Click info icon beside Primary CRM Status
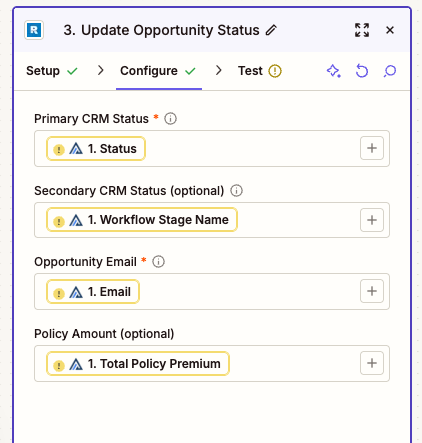Viewport: 422px width, 443px height. pyautogui.click(x=170, y=119)
